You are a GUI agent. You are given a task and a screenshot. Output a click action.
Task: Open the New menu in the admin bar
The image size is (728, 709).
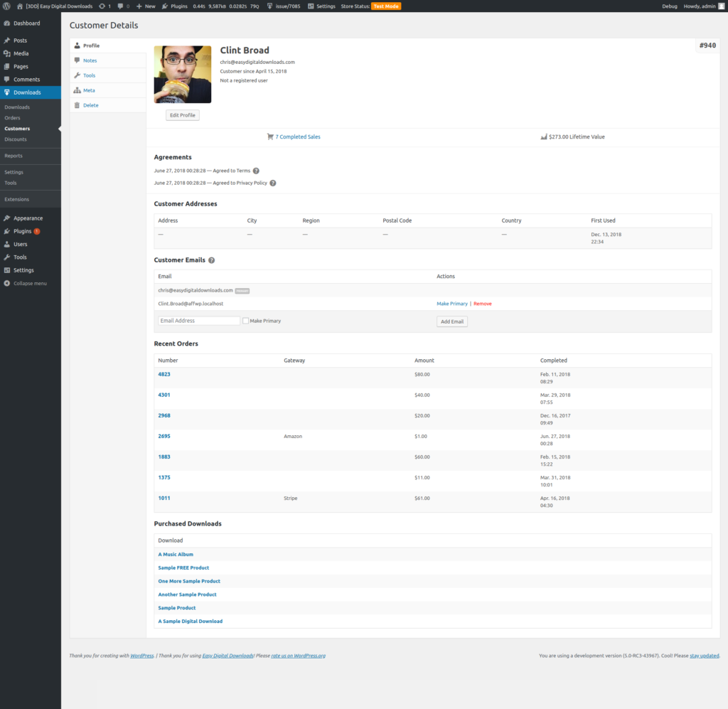[x=145, y=6]
